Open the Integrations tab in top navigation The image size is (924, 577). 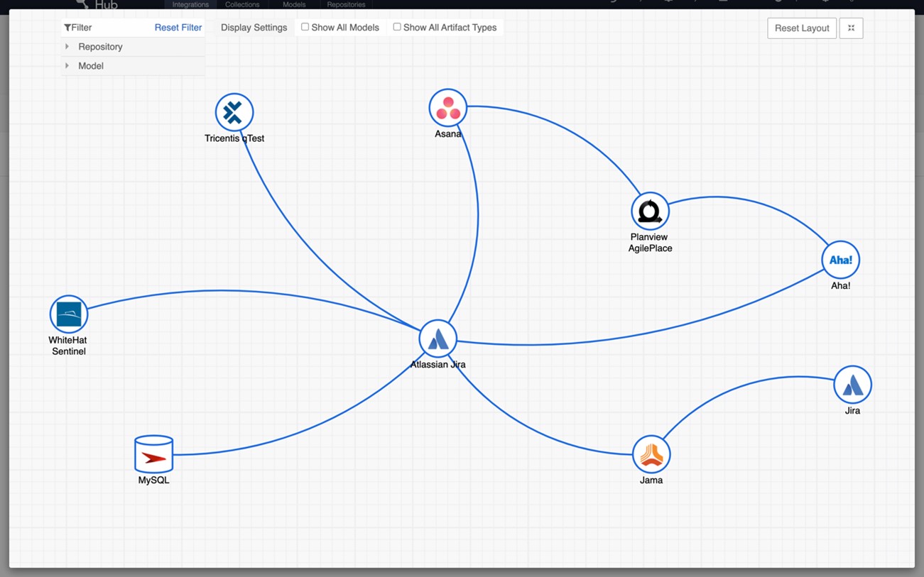pos(190,4)
